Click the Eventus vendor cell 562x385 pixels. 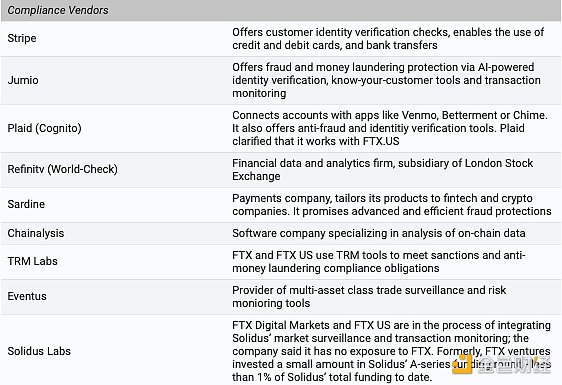pyautogui.click(x=27, y=296)
